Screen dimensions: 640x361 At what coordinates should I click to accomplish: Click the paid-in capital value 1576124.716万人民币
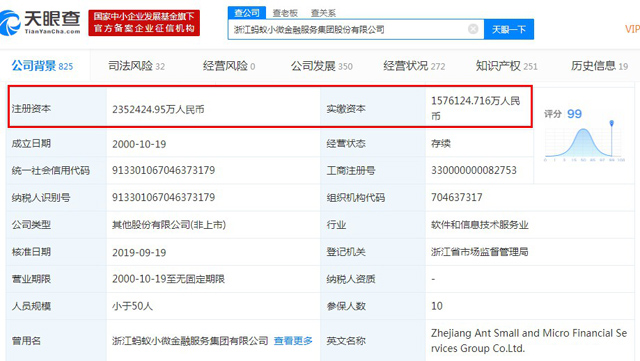476,108
